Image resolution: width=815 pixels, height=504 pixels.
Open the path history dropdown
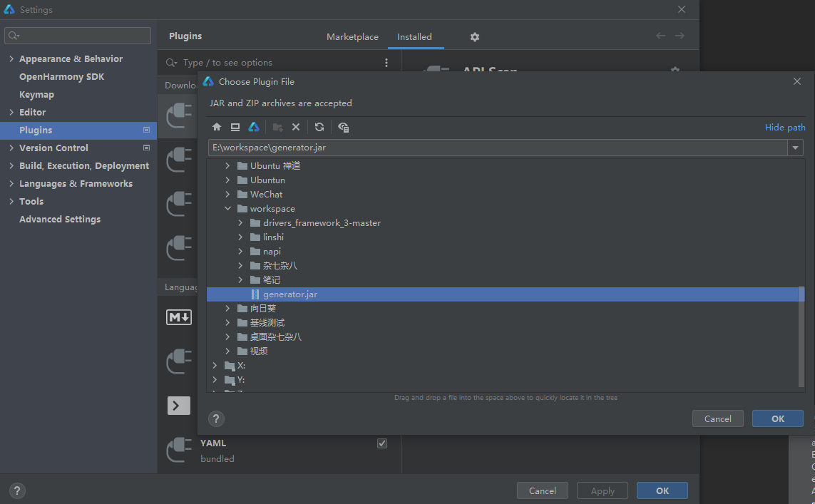click(795, 148)
